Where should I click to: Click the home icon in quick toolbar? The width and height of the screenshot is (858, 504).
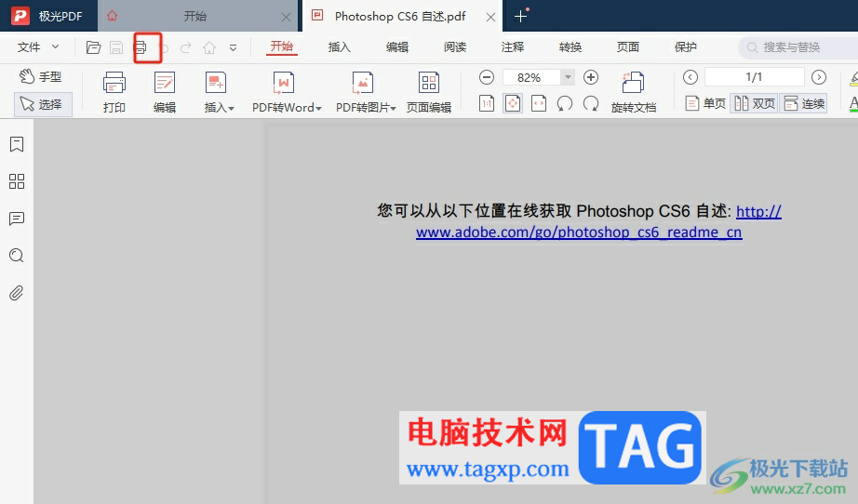pyautogui.click(x=209, y=48)
